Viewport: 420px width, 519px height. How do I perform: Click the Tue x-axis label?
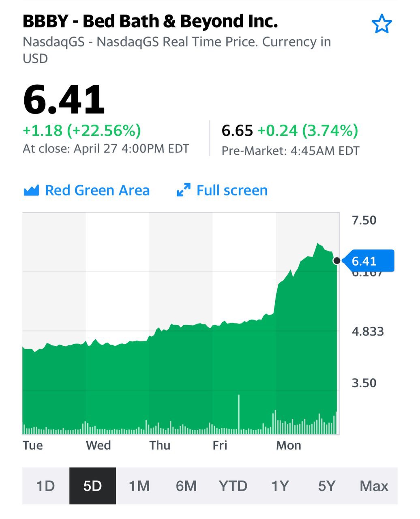click(x=33, y=445)
